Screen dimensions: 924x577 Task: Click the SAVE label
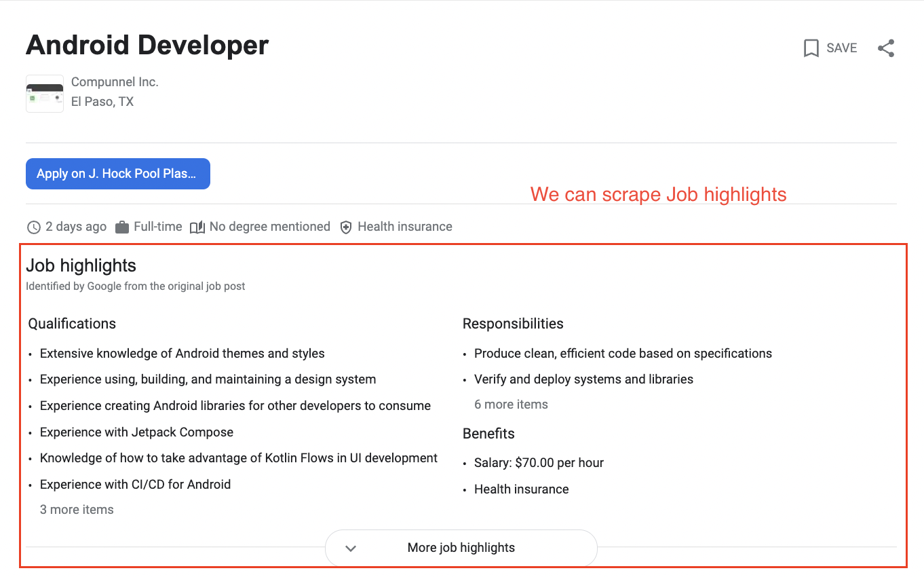(x=841, y=48)
